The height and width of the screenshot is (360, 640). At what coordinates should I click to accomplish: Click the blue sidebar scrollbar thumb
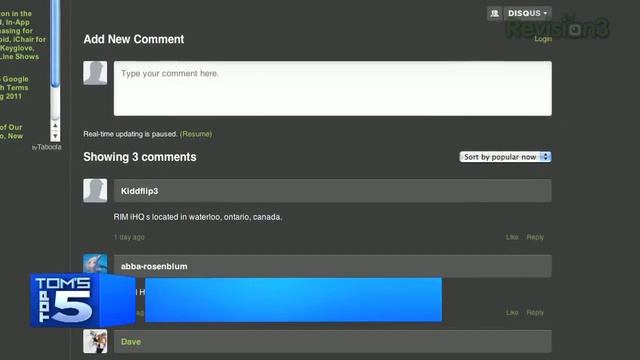(x=55, y=43)
